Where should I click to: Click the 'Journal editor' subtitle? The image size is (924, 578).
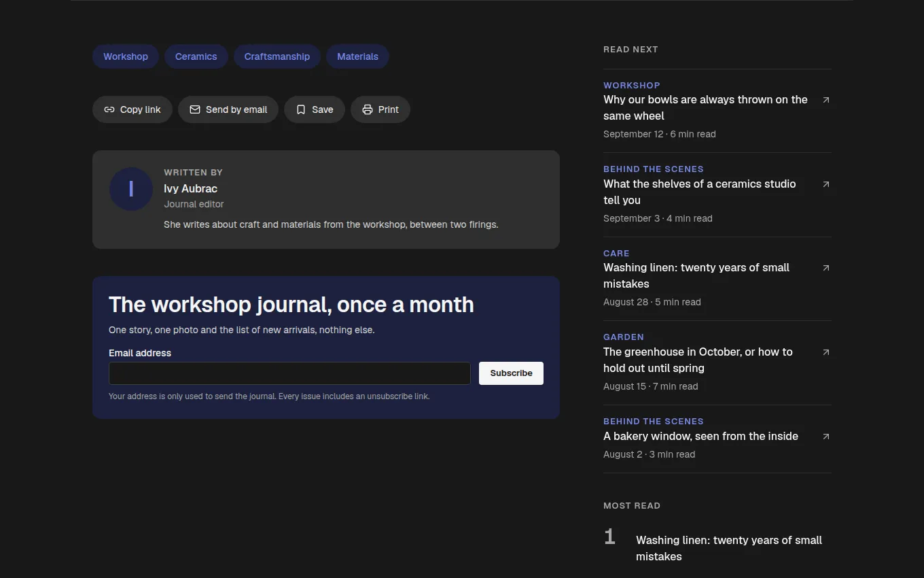(194, 204)
